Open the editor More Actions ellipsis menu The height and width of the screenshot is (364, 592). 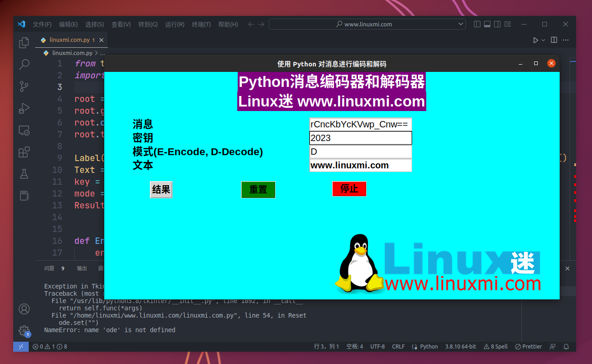pyautogui.click(x=566, y=40)
